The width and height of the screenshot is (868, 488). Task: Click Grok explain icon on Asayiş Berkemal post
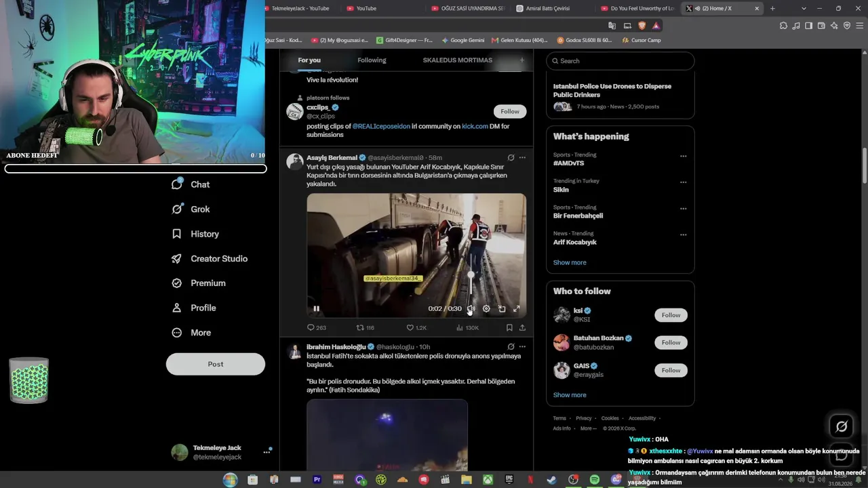tap(511, 157)
